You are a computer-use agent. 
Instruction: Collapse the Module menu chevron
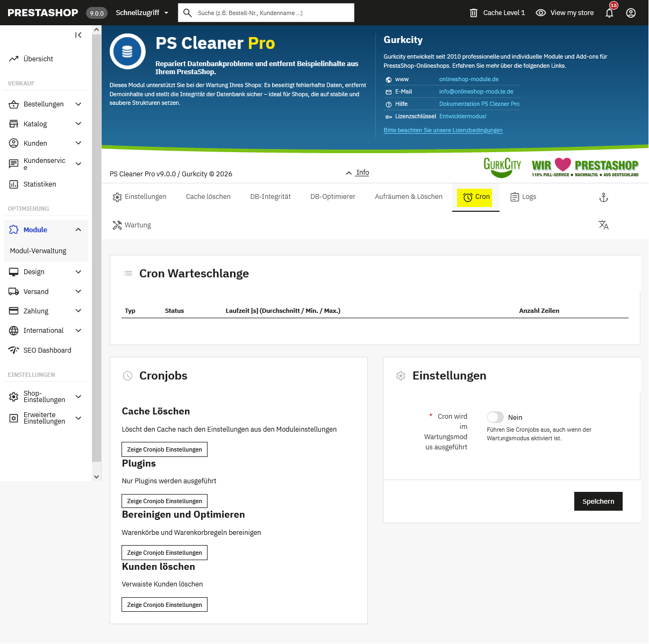[79, 230]
